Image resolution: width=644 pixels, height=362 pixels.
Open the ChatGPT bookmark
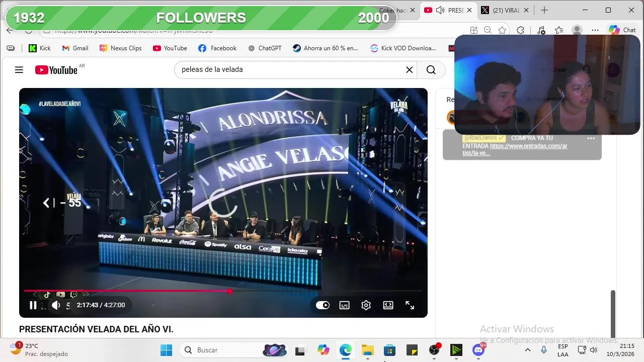(x=265, y=48)
